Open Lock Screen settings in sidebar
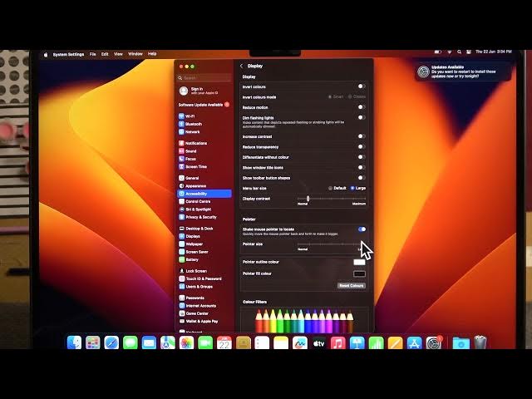Screen dimensions: 532x399 pyautogui.click(x=193, y=271)
